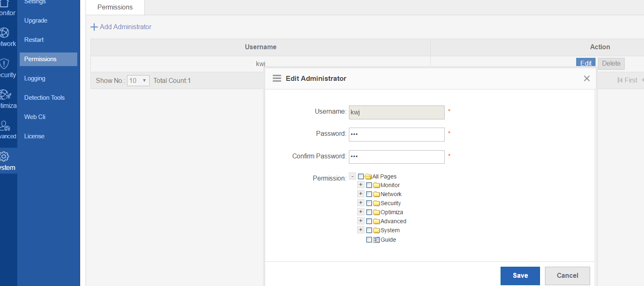Open the Advanced user icon section
Image resolution: width=644 pixels, height=286 pixels.
point(5,126)
